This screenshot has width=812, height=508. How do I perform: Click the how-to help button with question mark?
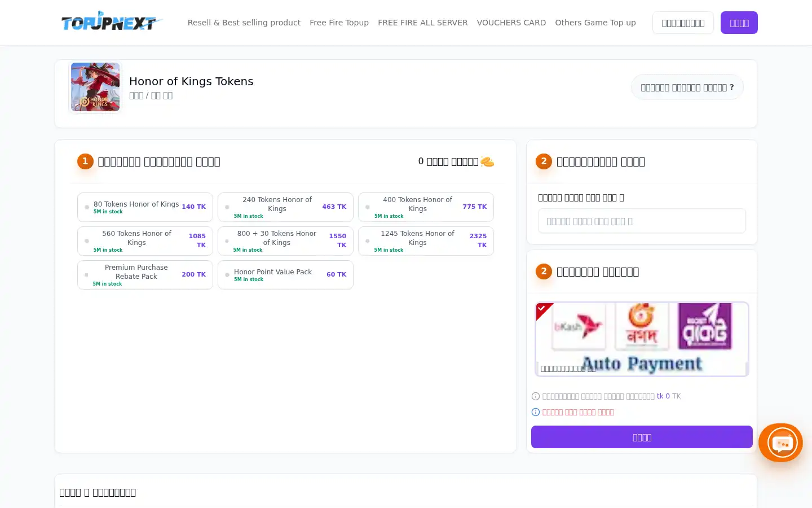coord(687,87)
